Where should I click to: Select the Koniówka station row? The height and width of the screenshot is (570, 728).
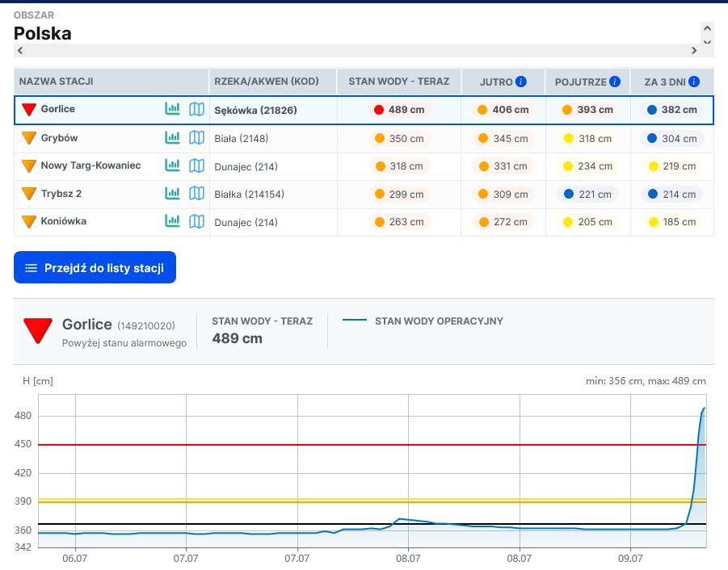coord(364,222)
